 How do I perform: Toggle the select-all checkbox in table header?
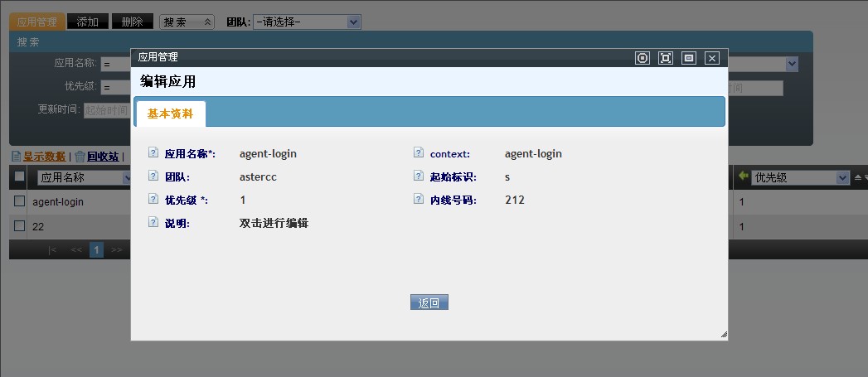coord(20,177)
